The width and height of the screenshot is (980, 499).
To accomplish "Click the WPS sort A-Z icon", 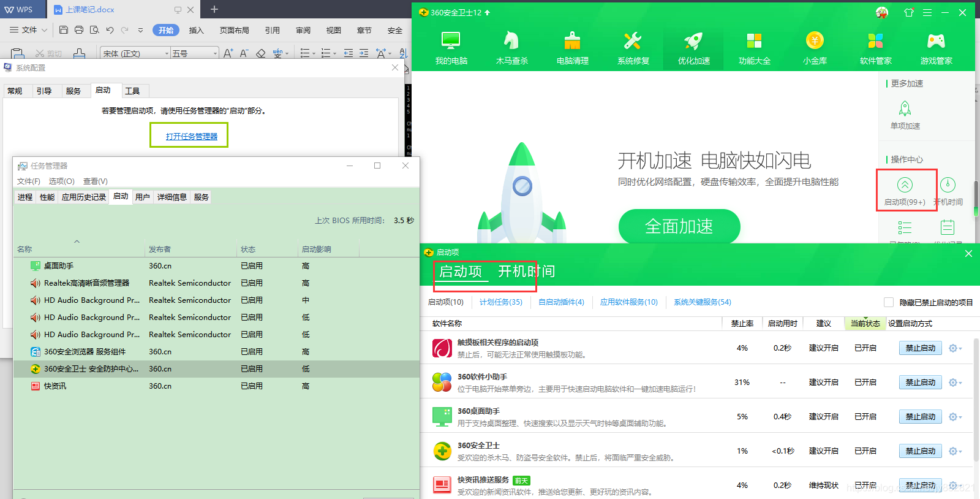I will tap(403, 53).
